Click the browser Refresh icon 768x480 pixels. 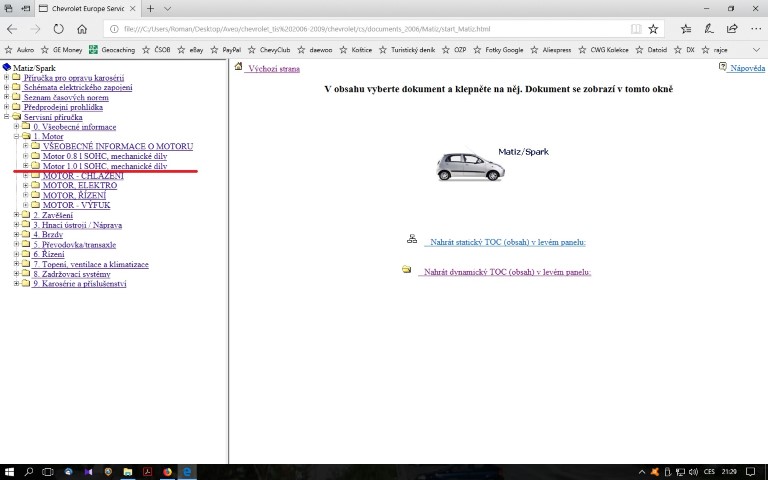click(58, 28)
